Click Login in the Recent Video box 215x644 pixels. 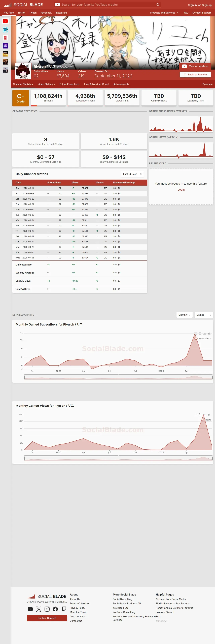[x=181, y=190]
